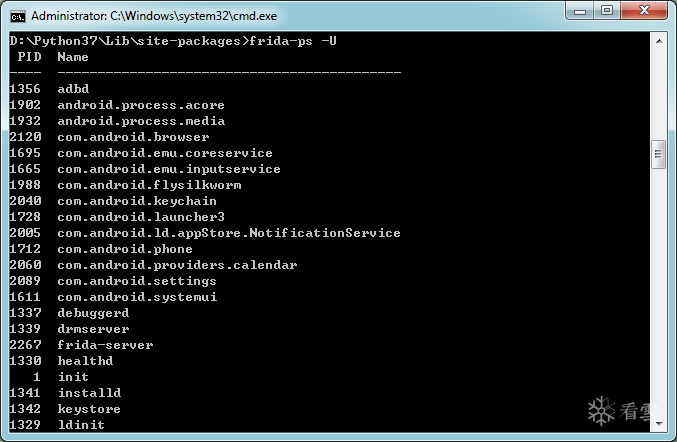Click the PID column header
Image resolution: width=677 pixels, height=442 pixels.
click(x=29, y=57)
